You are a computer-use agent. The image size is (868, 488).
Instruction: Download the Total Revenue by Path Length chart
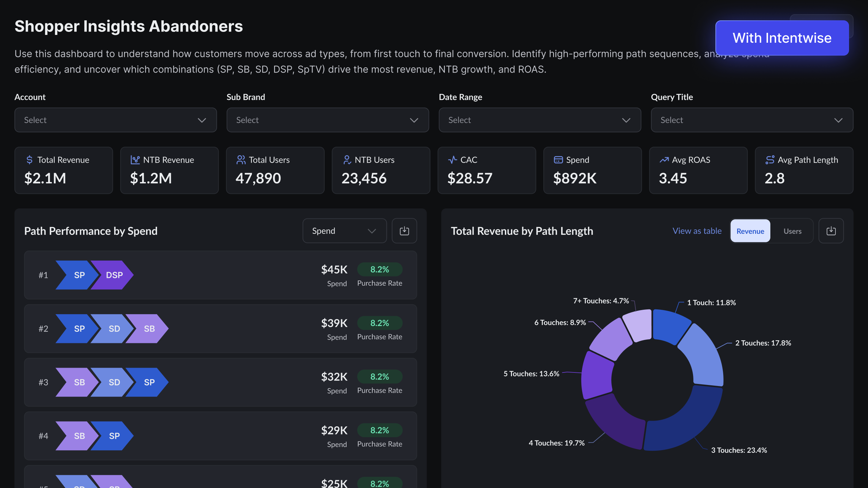coord(831,231)
